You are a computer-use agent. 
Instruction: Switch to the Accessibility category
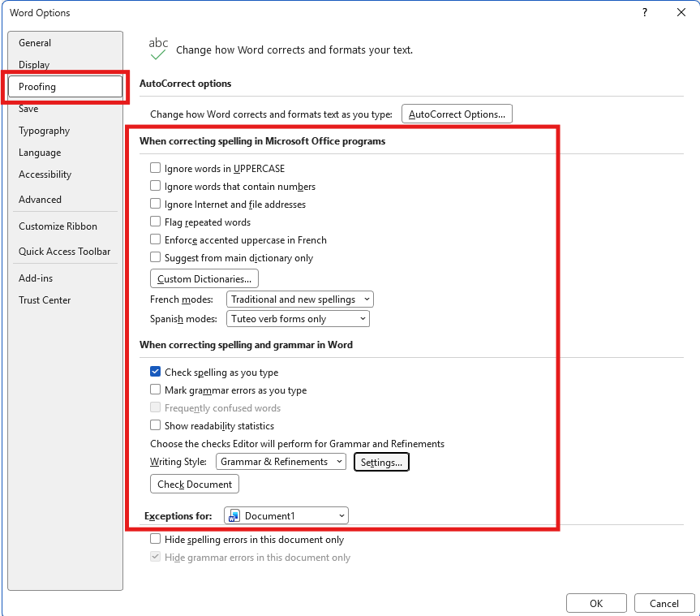click(65, 174)
